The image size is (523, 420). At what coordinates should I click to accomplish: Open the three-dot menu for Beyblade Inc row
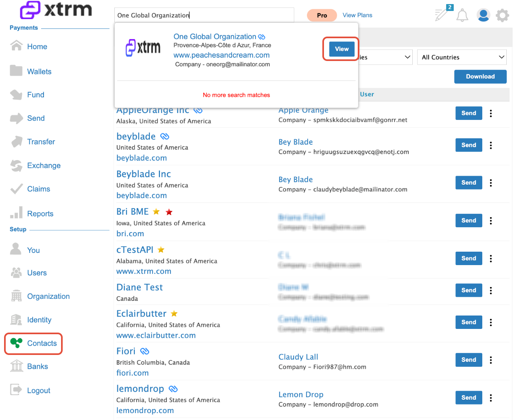tap(491, 183)
